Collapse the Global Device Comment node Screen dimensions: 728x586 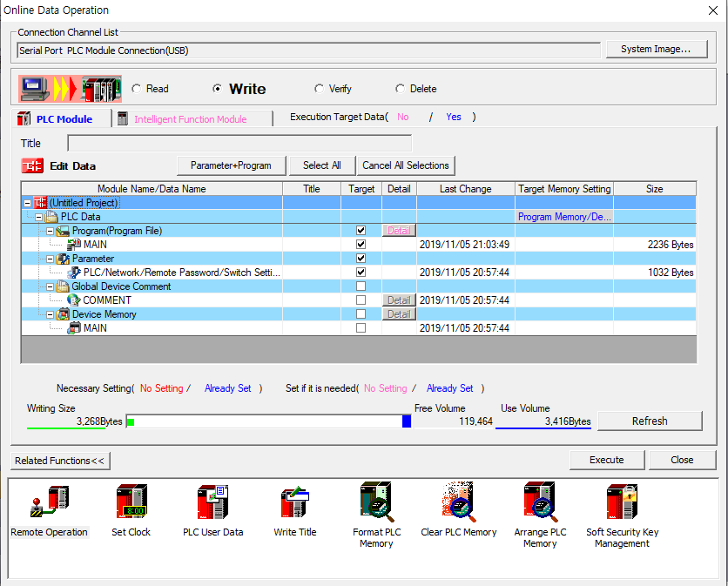[x=50, y=286]
